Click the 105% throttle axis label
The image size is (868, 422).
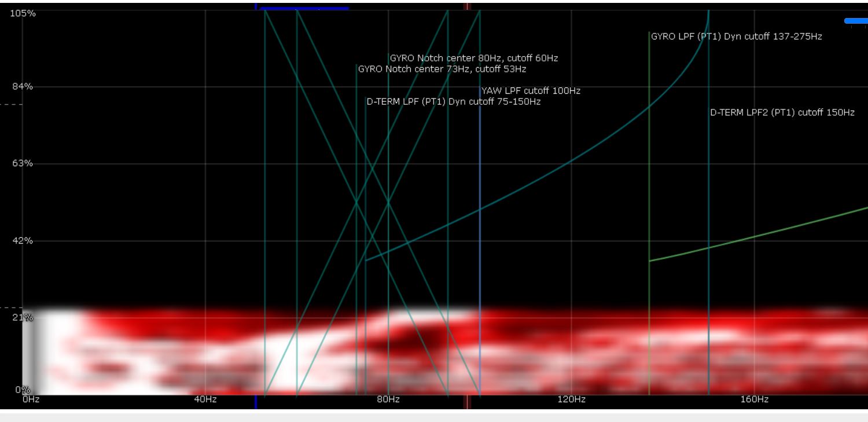tap(23, 13)
